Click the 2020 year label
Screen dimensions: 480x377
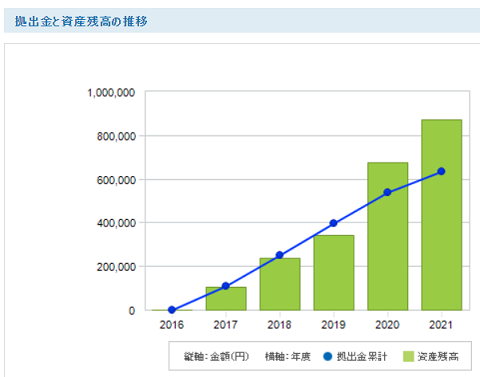pyautogui.click(x=387, y=325)
